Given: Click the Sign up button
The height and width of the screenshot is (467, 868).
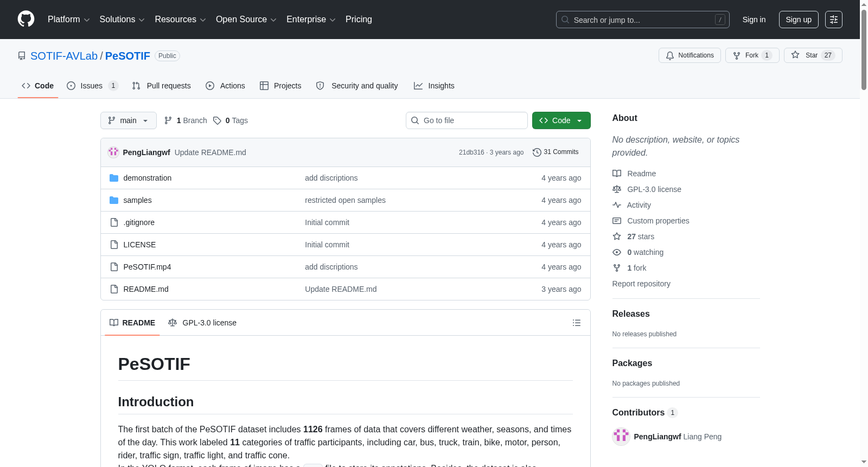Looking at the screenshot, I should coord(799,20).
